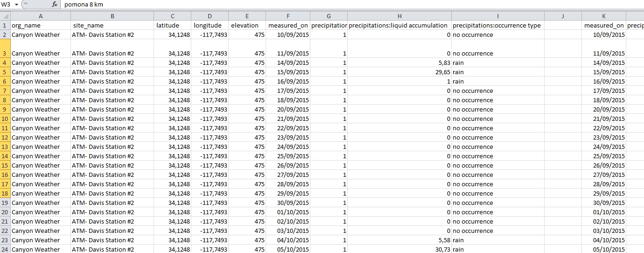
Task: Click the Select All corner triangle
Action: point(5,16)
